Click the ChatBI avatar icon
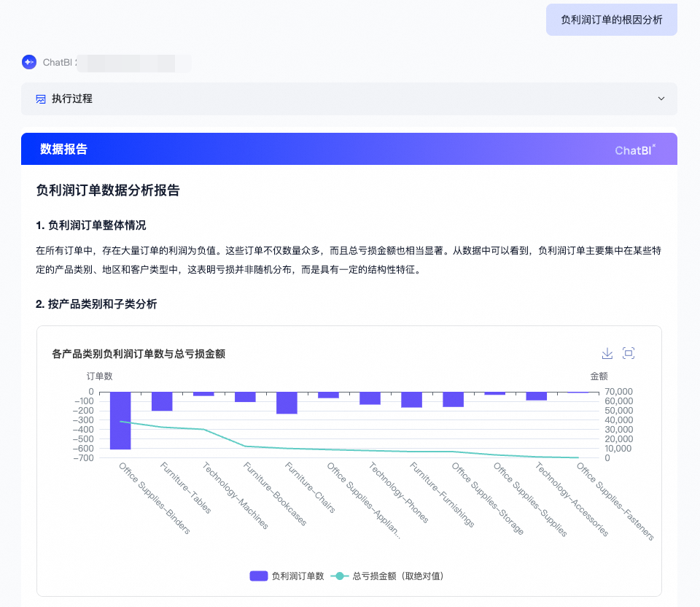Viewport: 700px width, 607px height. coord(28,62)
